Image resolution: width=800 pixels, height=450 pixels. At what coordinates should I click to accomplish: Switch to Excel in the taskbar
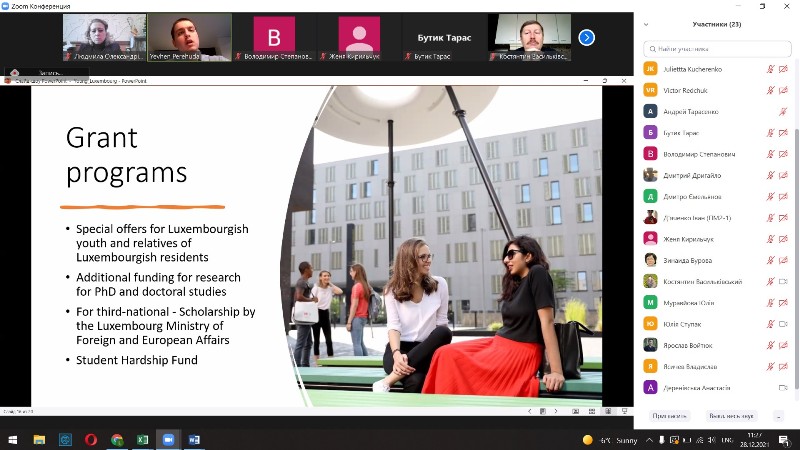tap(143, 439)
